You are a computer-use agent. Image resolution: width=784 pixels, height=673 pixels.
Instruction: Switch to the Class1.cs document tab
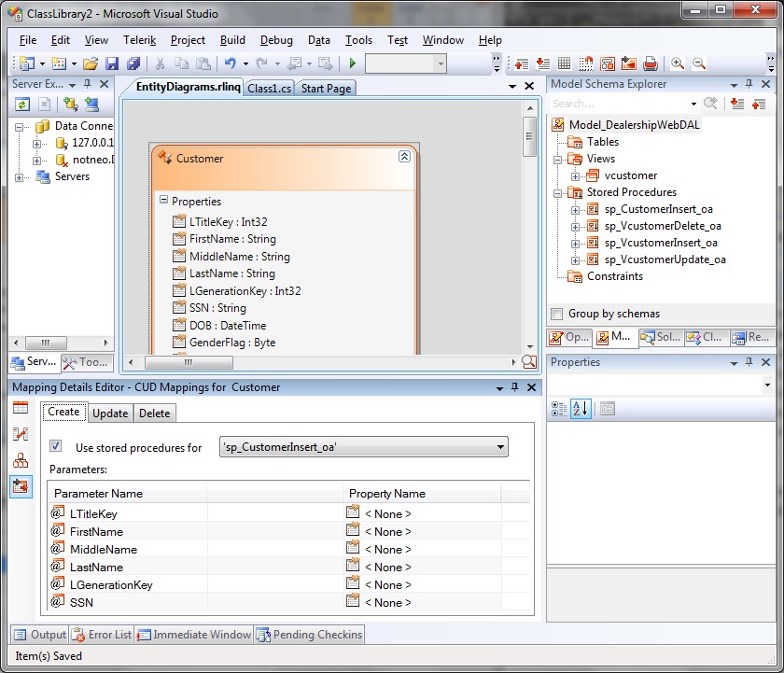(x=269, y=89)
